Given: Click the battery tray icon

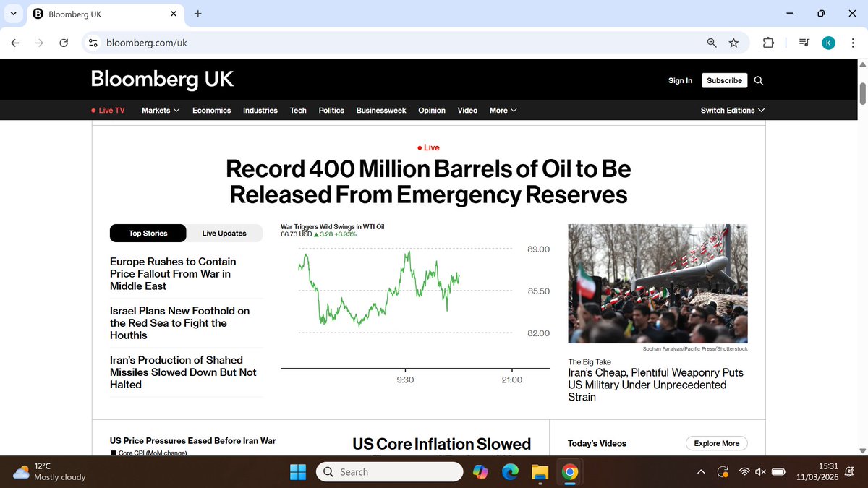Looking at the screenshot, I should (x=779, y=472).
